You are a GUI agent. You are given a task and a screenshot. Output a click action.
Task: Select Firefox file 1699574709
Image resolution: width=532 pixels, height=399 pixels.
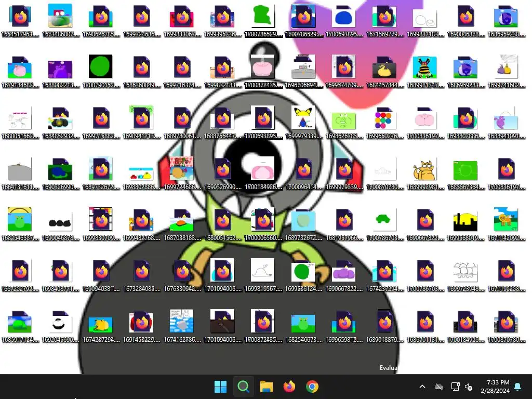point(344,72)
